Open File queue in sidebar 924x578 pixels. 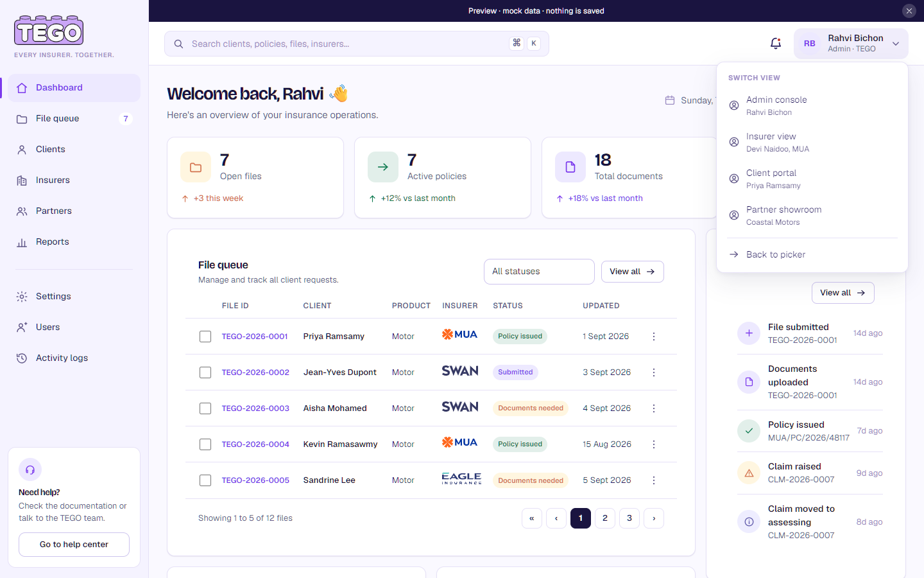(74, 119)
